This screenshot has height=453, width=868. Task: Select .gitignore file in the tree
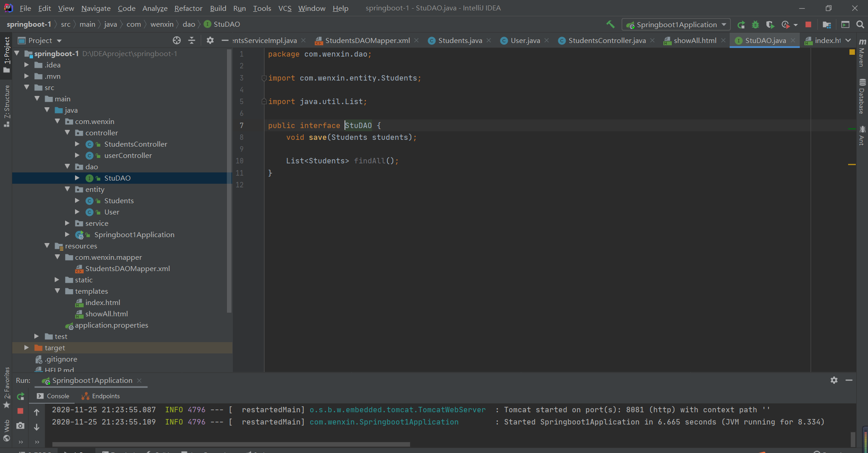[x=61, y=359]
